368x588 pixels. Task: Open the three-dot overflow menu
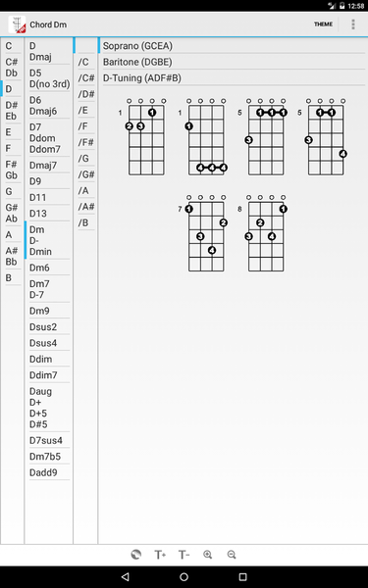353,24
